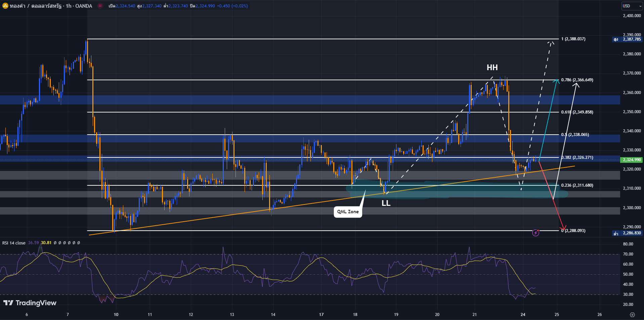Click the gold symbol icon in header

5,6
